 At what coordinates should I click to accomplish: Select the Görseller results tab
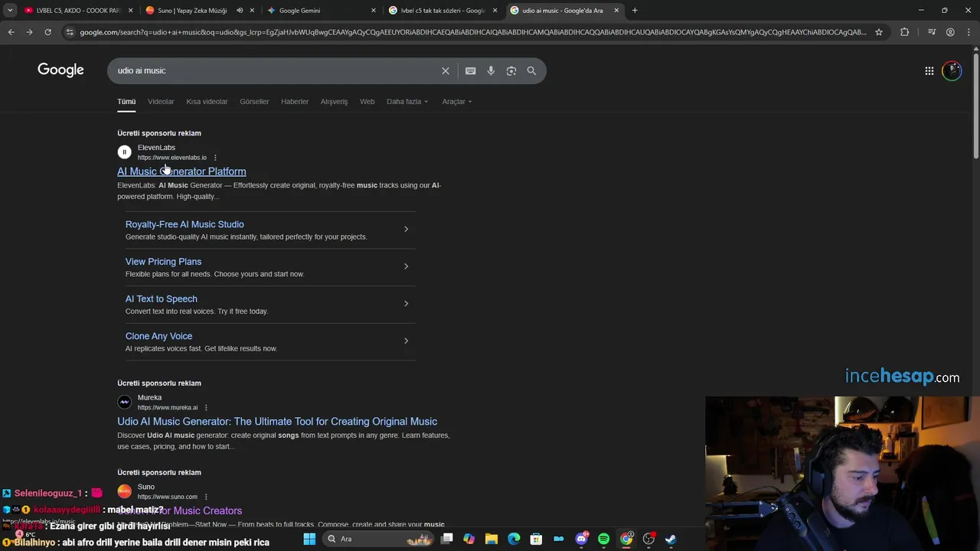[254, 101]
